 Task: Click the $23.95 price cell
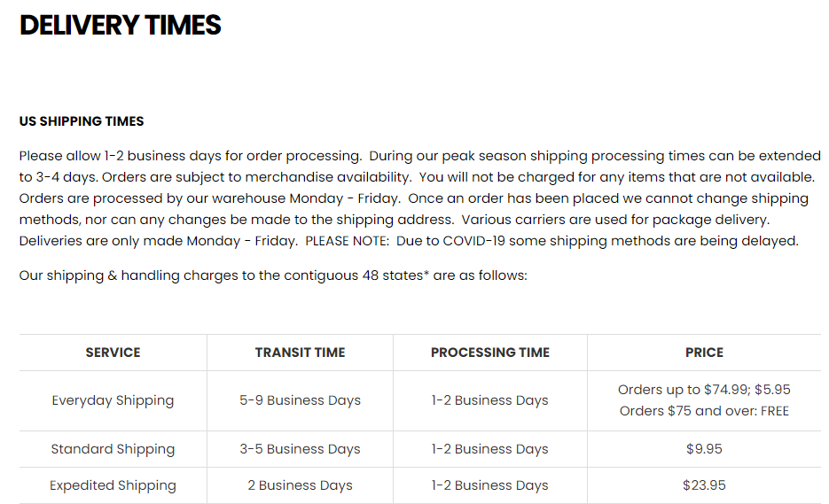[704, 485]
